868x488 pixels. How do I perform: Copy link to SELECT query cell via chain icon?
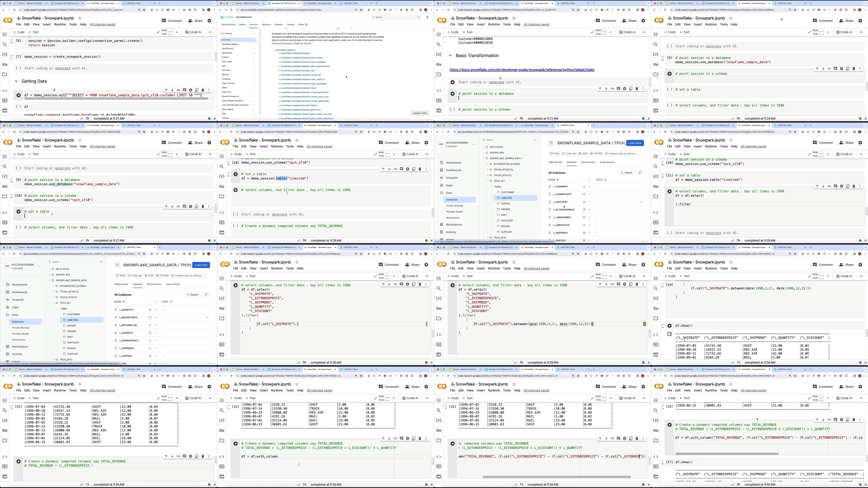[x=178, y=90]
